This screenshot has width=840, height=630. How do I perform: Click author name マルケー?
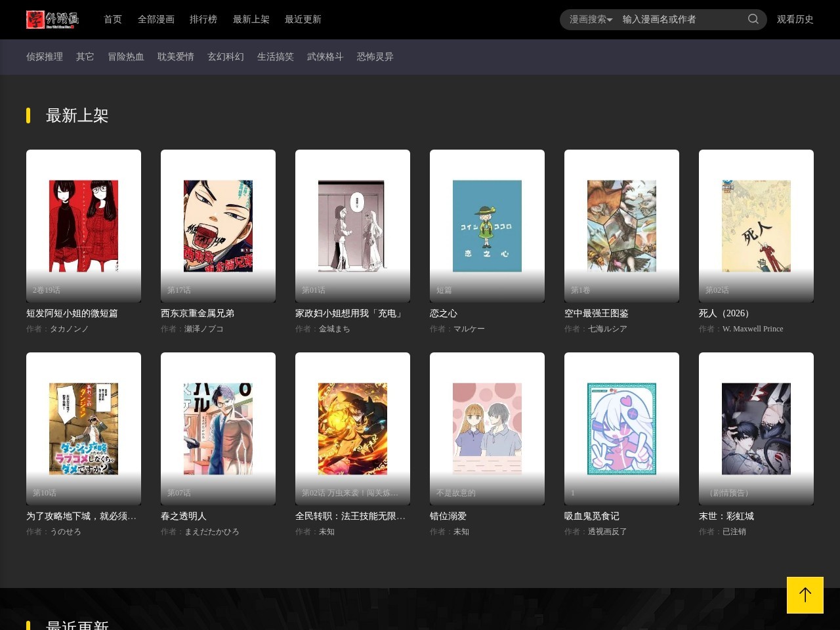point(469,329)
